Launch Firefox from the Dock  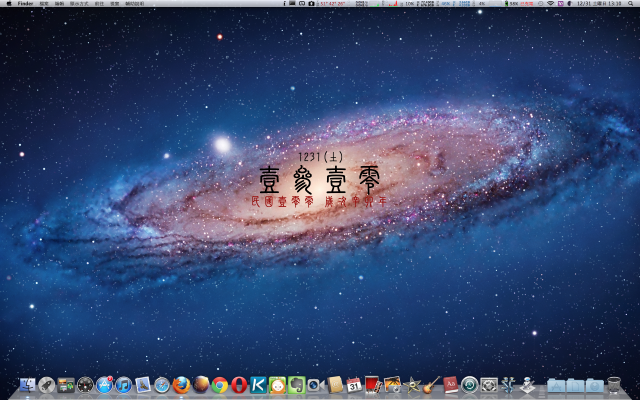click(x=181, y=385)
